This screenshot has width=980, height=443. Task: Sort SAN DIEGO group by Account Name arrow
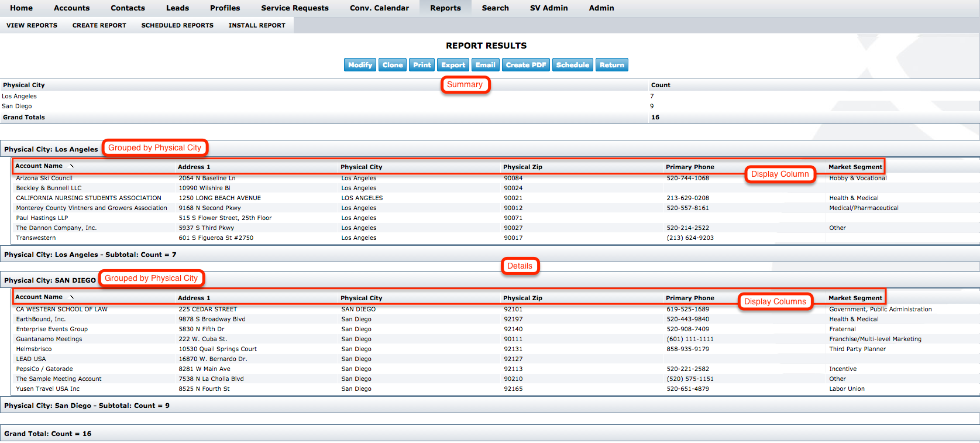click(x=72, y=297)
